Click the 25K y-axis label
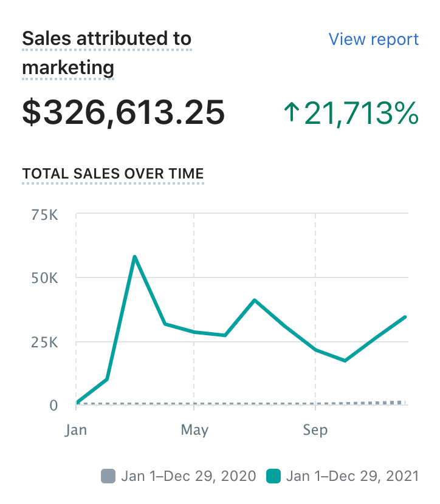This screenshot has width=440, height=504. [x=46, y=341]
